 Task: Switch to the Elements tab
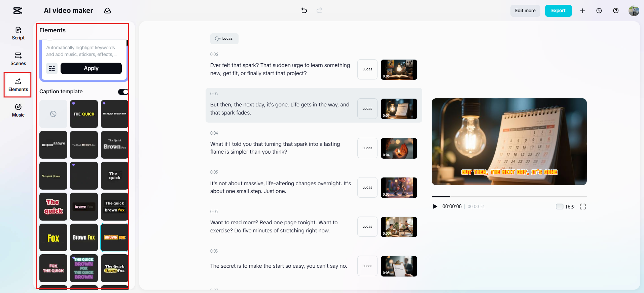pos(18,85)
